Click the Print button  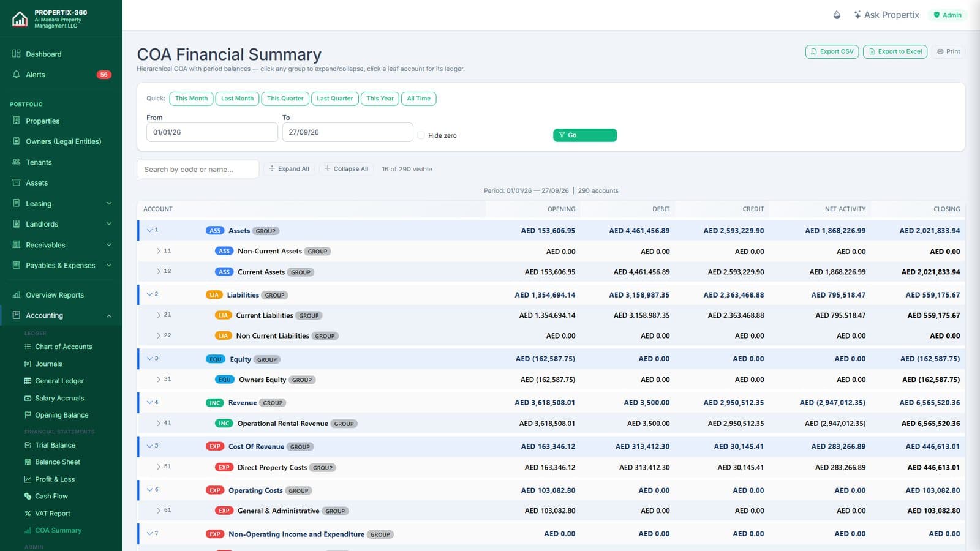[948, 51]
